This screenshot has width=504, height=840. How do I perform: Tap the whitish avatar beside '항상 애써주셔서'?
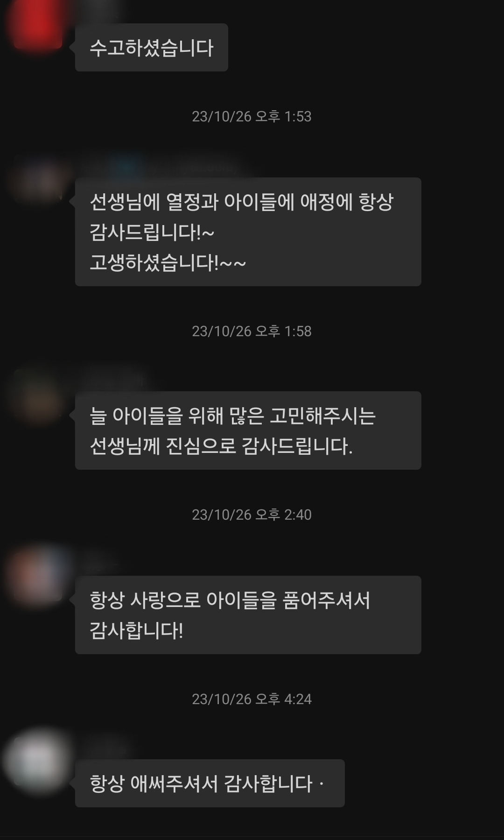pyautogui.click(x=37, y=761)
